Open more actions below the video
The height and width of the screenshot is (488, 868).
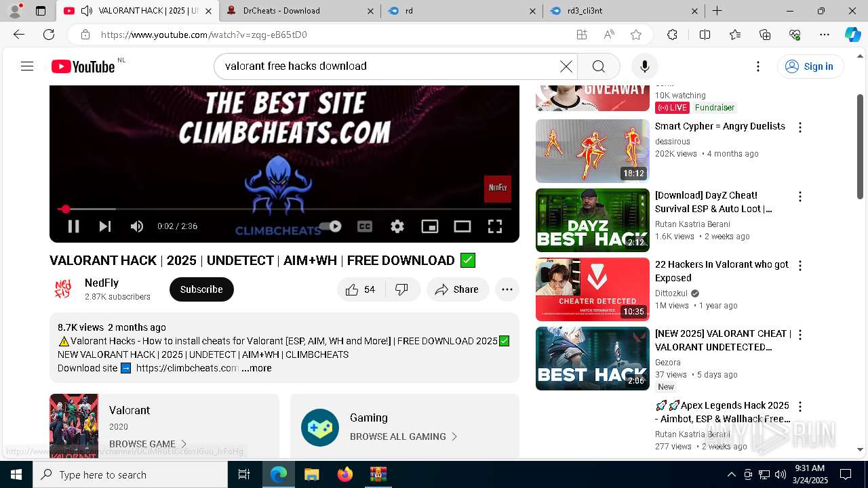pos(507,289)
